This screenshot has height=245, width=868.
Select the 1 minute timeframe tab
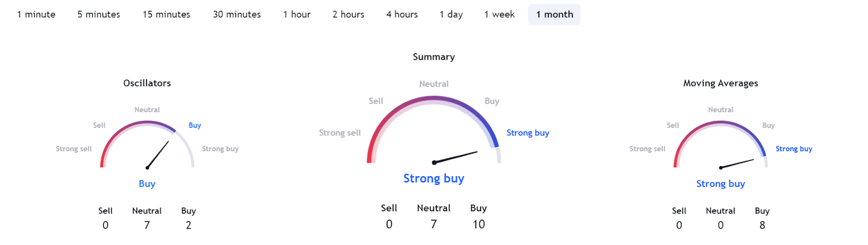(36, 15)
